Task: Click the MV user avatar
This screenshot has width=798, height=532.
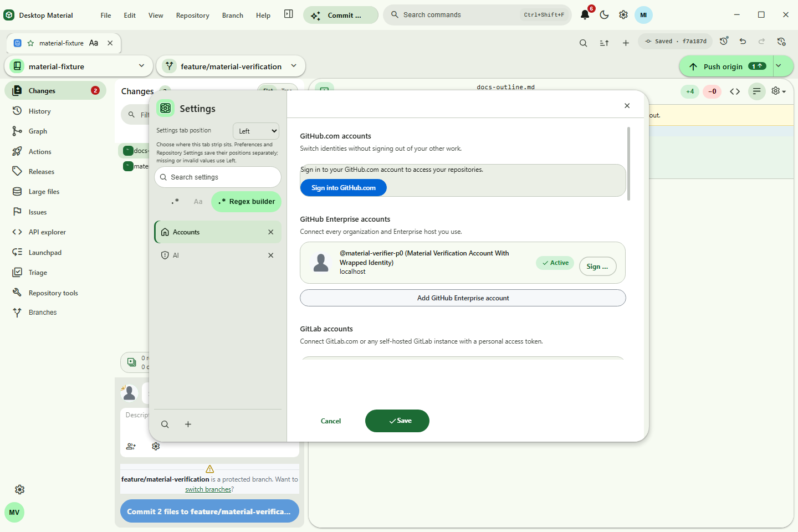Action: (x=14, y=512)
